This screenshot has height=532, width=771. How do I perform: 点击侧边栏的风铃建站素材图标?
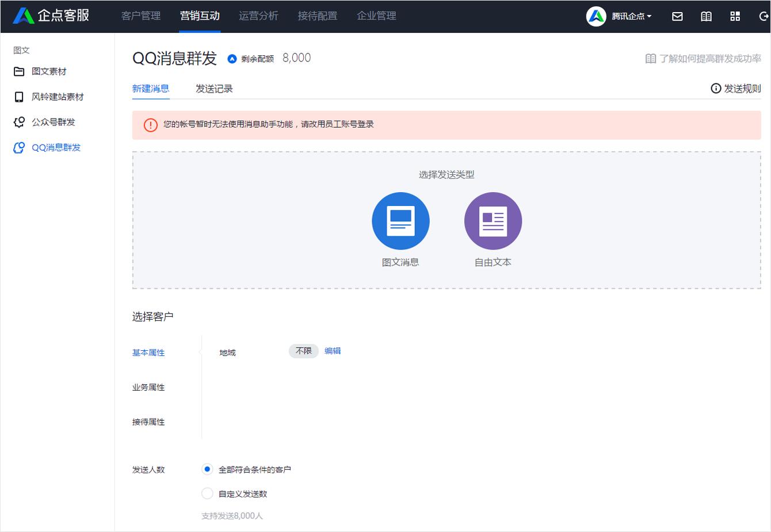(x=18, y=96)
